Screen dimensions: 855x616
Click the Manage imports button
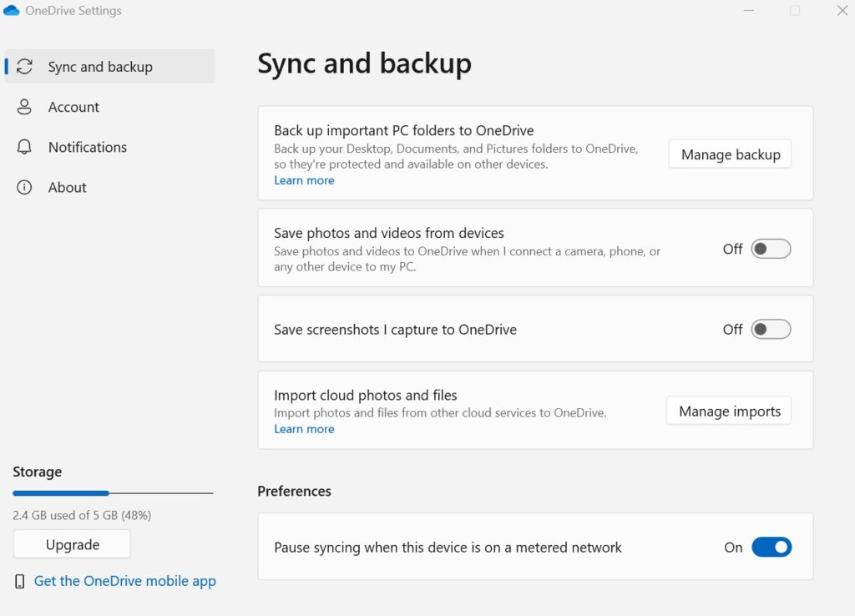click(729, 411)
